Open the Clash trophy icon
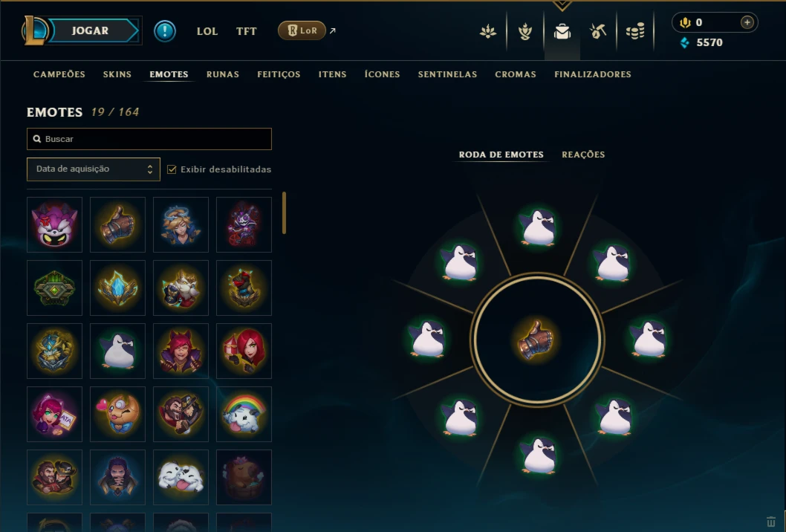 524,32
